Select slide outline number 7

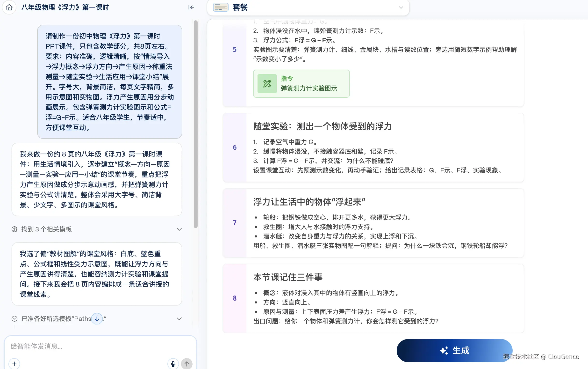click(x=235, y=223)
